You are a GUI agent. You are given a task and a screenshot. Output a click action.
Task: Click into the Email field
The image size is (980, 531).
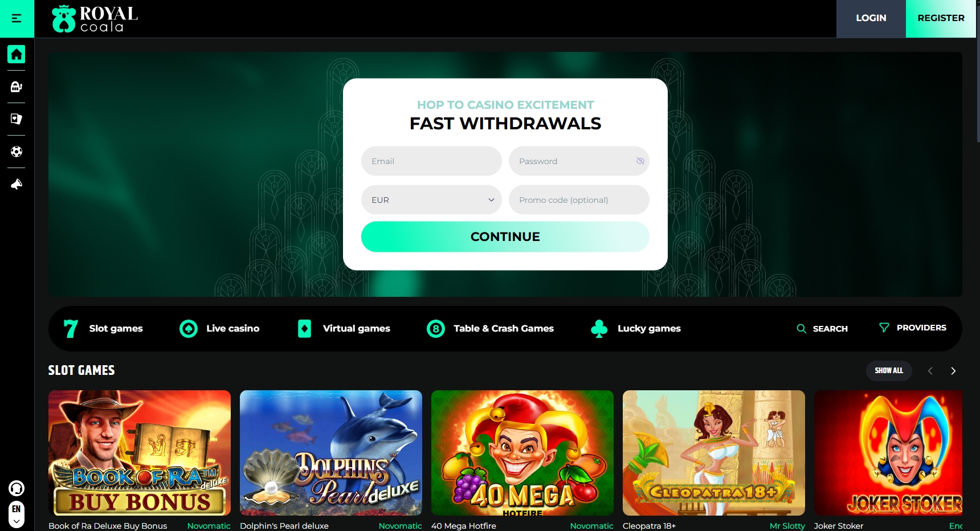tap(431, 161)
